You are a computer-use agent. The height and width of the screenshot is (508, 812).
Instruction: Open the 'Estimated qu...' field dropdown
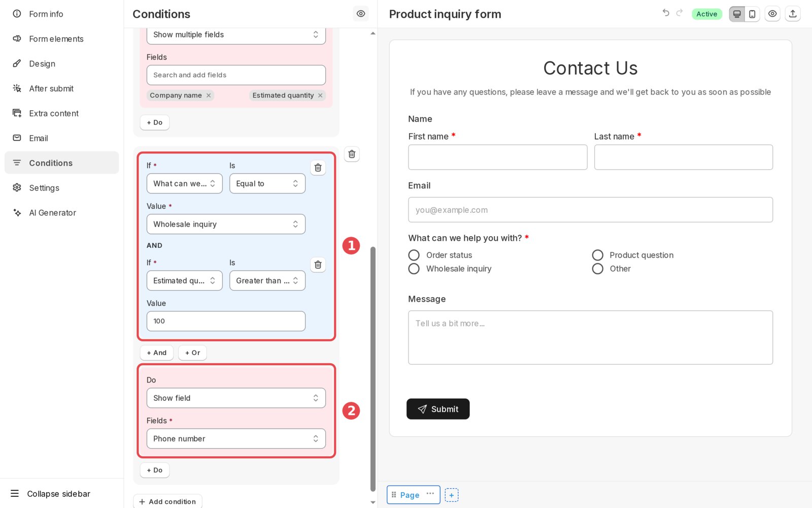pyautogui.click(x=184, y=281)
